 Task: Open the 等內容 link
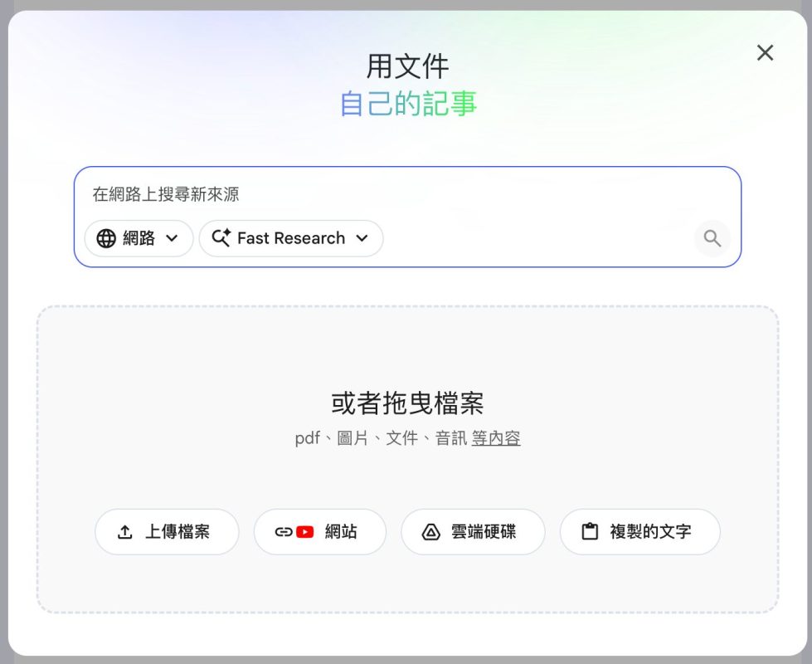(x=496, y=438)
